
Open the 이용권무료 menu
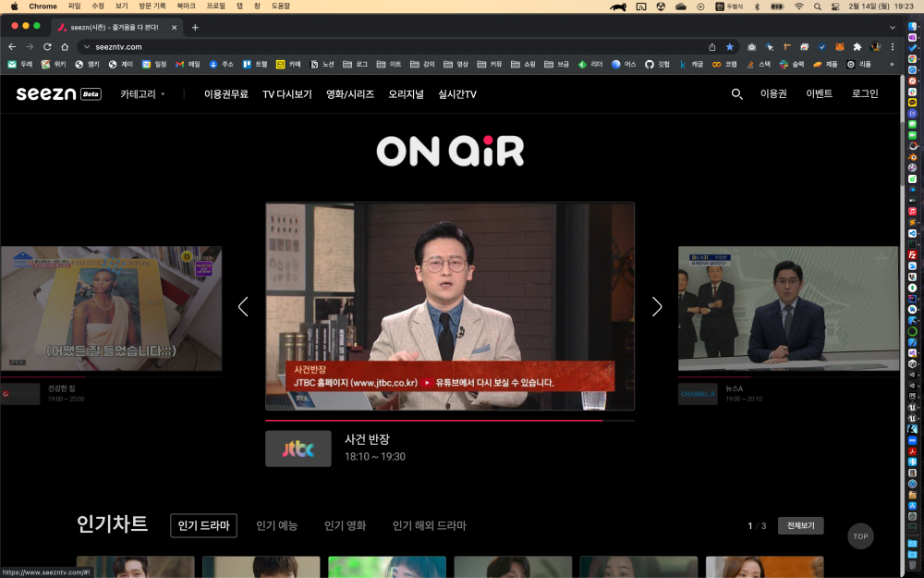click(x=226, y=93)
